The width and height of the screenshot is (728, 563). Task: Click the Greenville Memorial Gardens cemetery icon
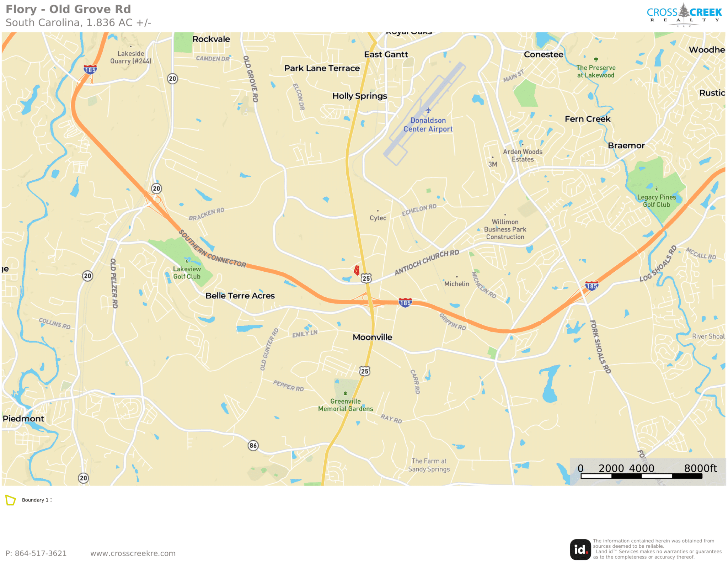coord(345,393)
